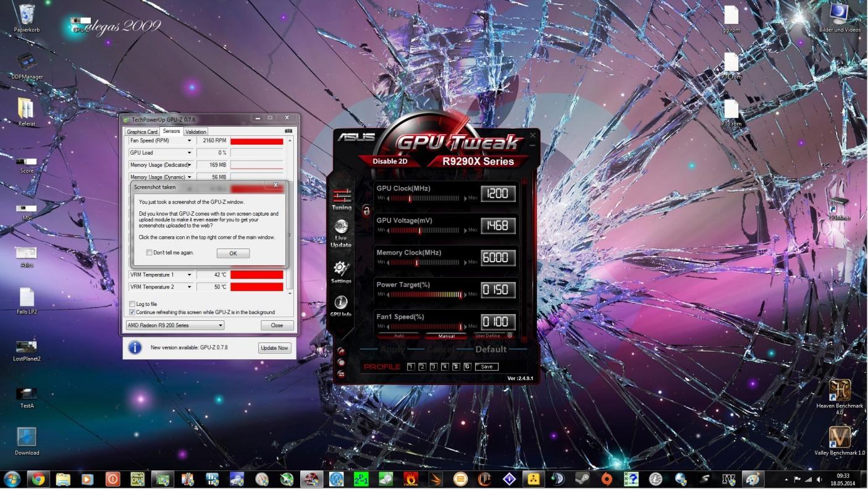Select gg.rom file on desktop
The image size is (868, 489).
point(731,19)
